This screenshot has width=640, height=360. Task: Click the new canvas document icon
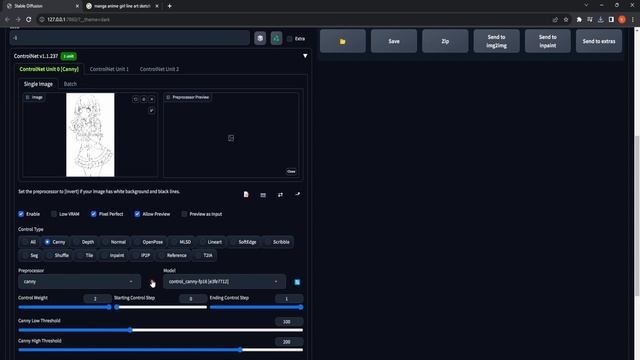pyautogui.click(x=246, y=195)
